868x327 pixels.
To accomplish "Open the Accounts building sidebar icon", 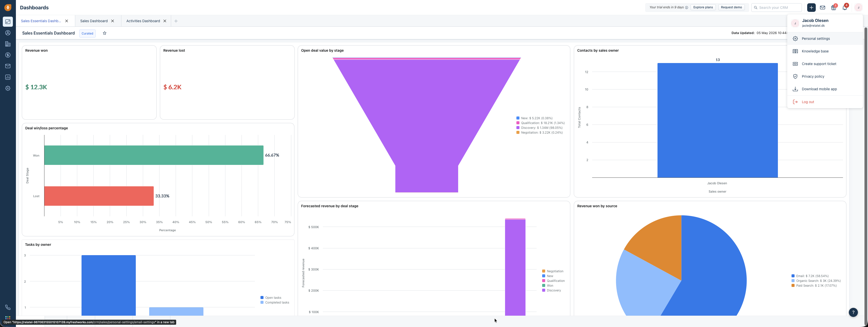I will (8, 44).
